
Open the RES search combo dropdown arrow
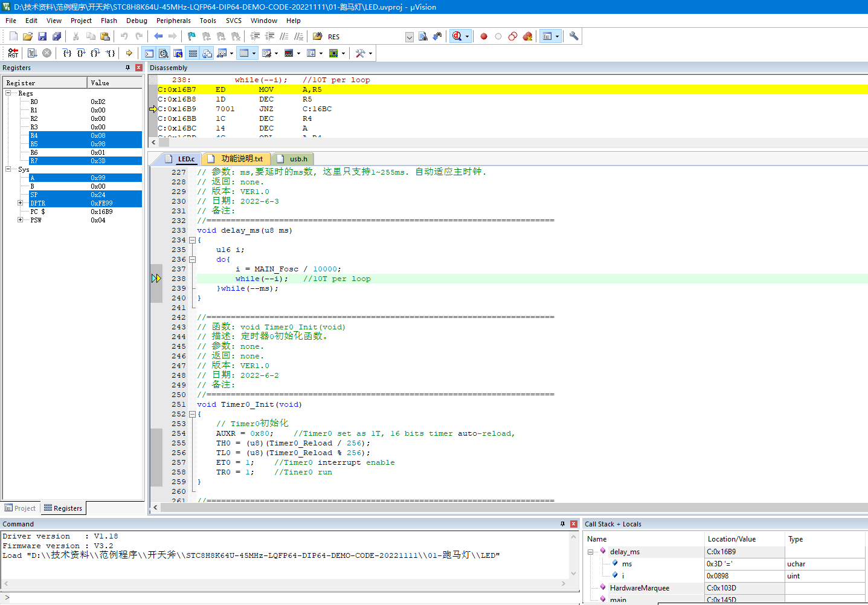[x=410, y=37]
